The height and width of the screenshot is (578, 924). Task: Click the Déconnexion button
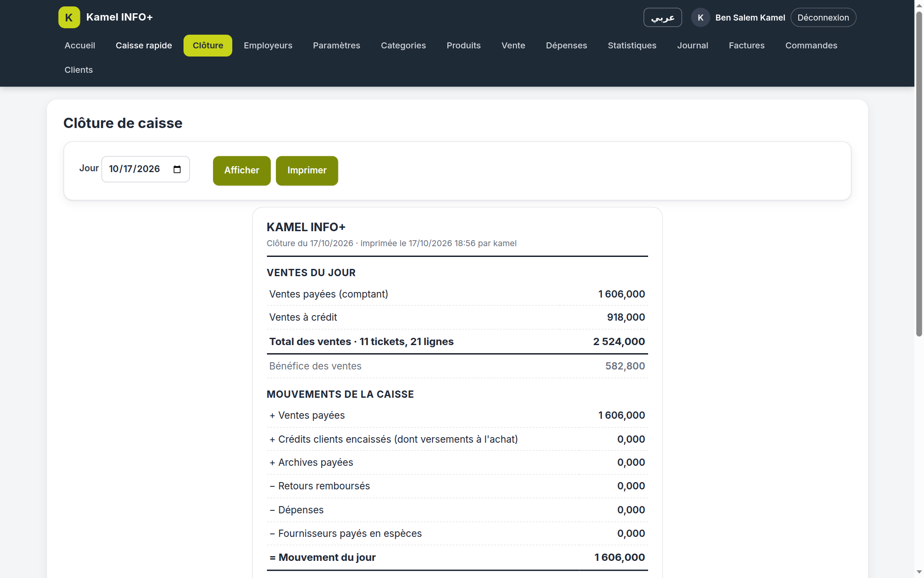point(823,18)
